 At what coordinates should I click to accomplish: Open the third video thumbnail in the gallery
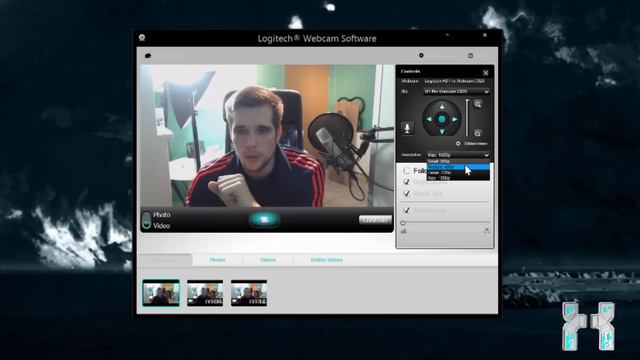[x=249, y=293]
